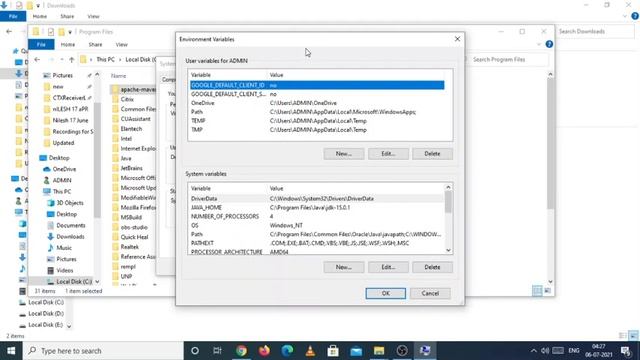Click New under System variables
The width and height of the screenshot is (640, 360).
pyautogui.click(x=344, y=267)
